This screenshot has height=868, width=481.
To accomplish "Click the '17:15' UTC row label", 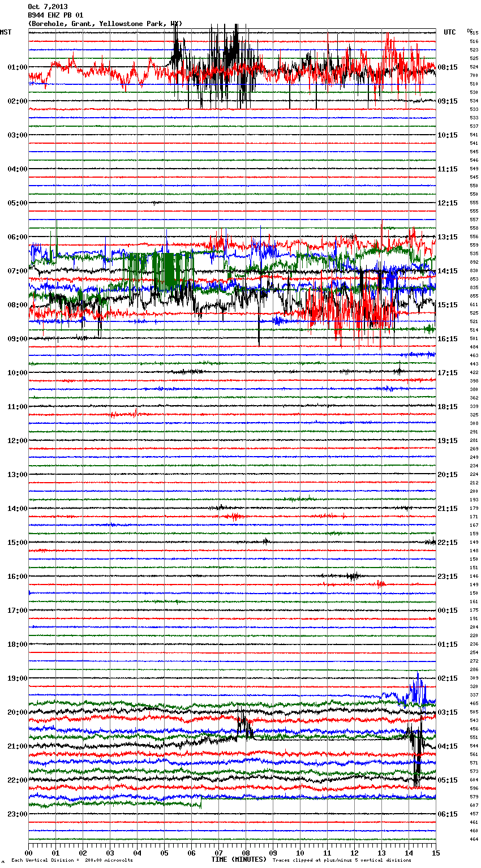I will pyautogui.click(x=448, y=373).
